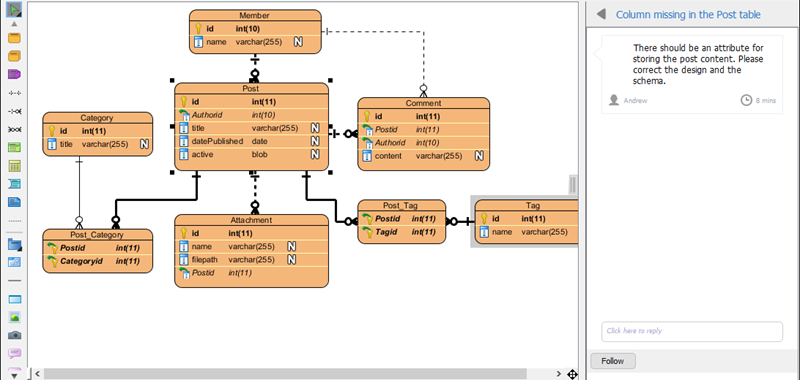Click the author name Andrew
The height and width of the screenshot is (380, 800).
635,100
